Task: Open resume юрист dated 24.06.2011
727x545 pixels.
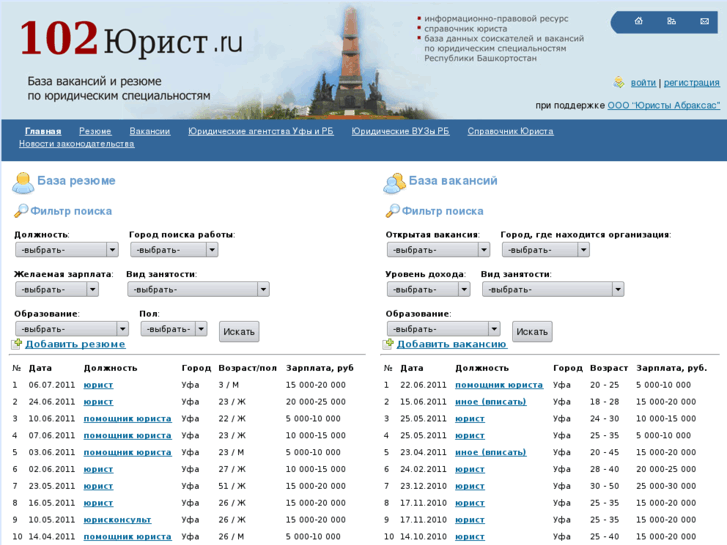Action: click(98, 402)
